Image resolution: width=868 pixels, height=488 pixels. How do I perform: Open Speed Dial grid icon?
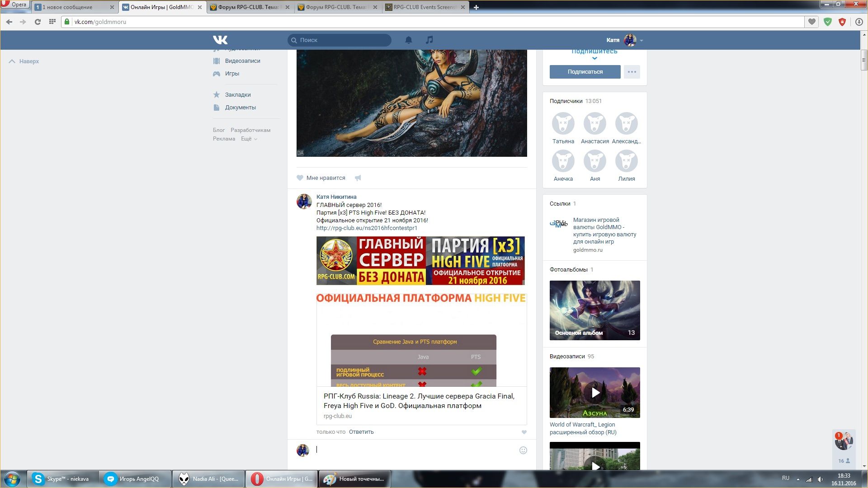52,22
